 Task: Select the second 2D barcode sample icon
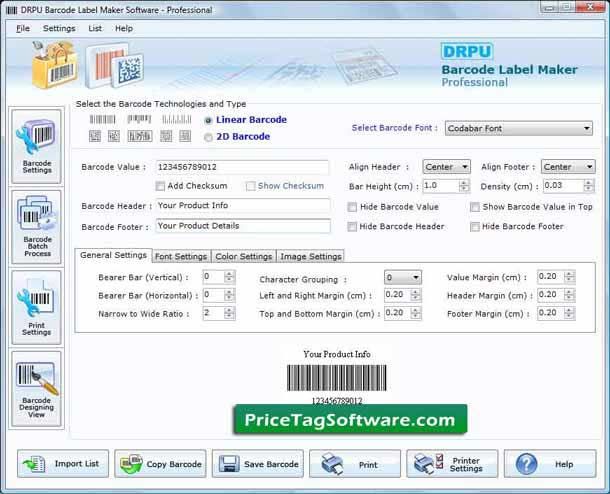point(114,136)
